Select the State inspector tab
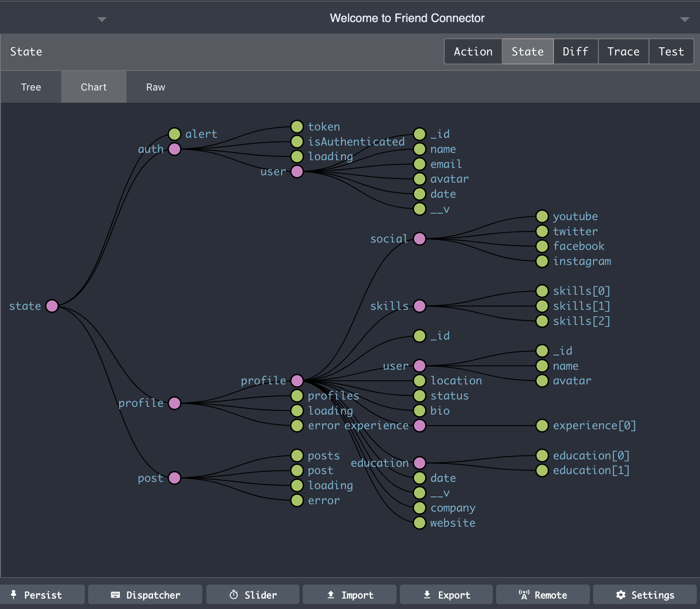Screen dimensions: 700x609 [x=527, y=51]
